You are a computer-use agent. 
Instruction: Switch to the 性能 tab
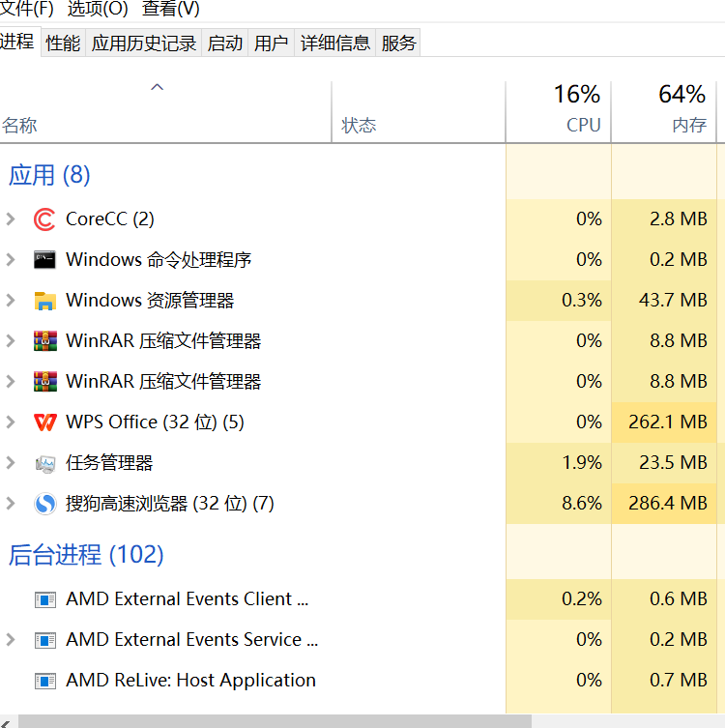[x=63, y=44]
